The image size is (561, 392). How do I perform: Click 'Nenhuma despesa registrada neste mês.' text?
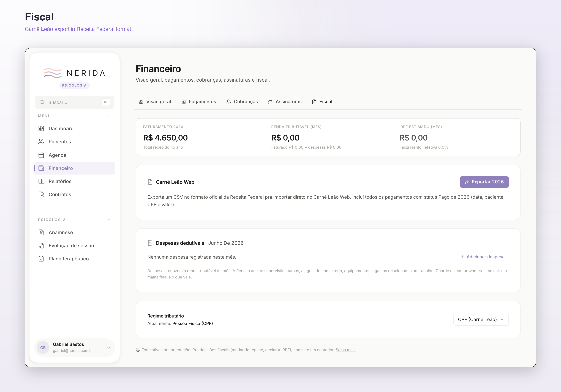click(x=192, y=257)
